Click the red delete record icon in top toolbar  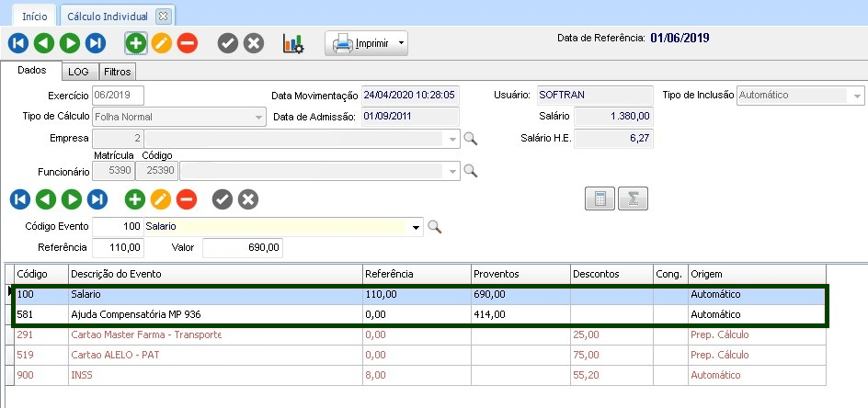click(x=188, y=43)
